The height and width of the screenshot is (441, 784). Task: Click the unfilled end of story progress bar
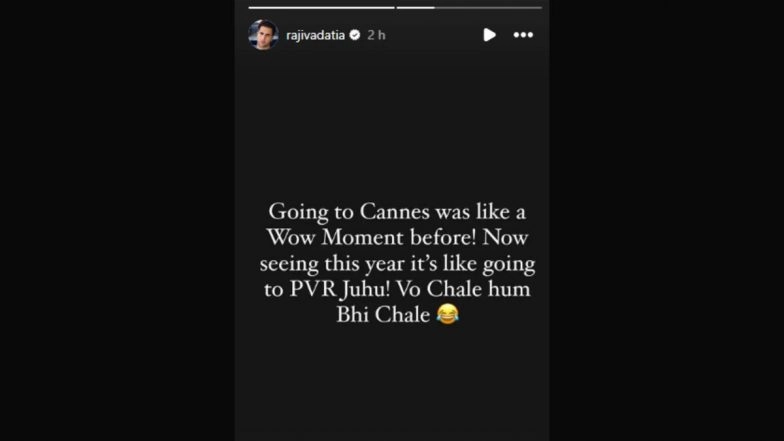click(488, 8)
